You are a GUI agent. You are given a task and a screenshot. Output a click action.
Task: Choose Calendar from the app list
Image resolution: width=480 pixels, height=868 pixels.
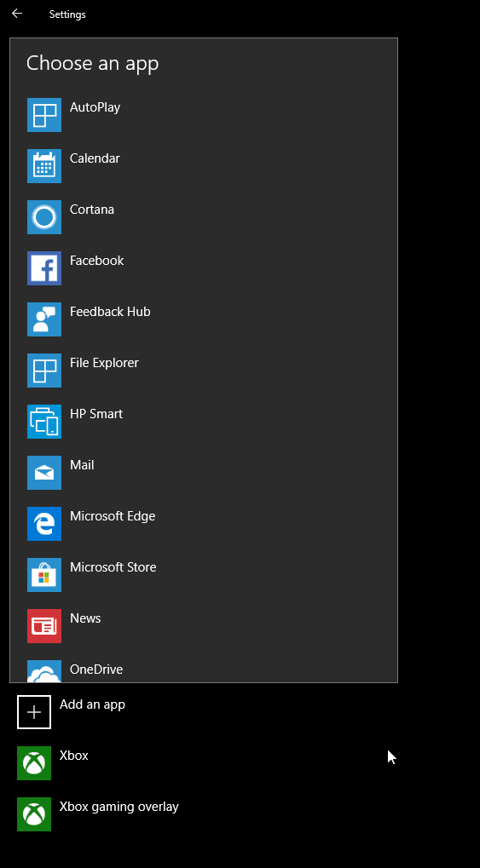click(95, 158)
